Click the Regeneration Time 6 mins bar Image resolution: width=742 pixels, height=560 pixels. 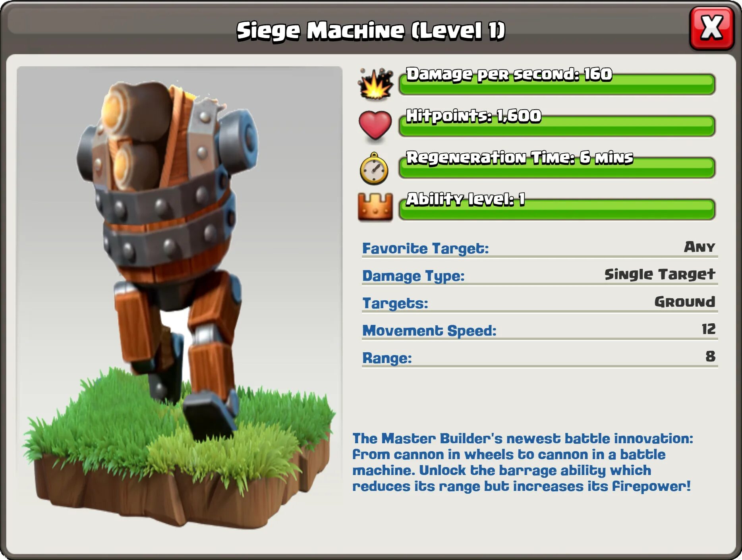point(557,168)
